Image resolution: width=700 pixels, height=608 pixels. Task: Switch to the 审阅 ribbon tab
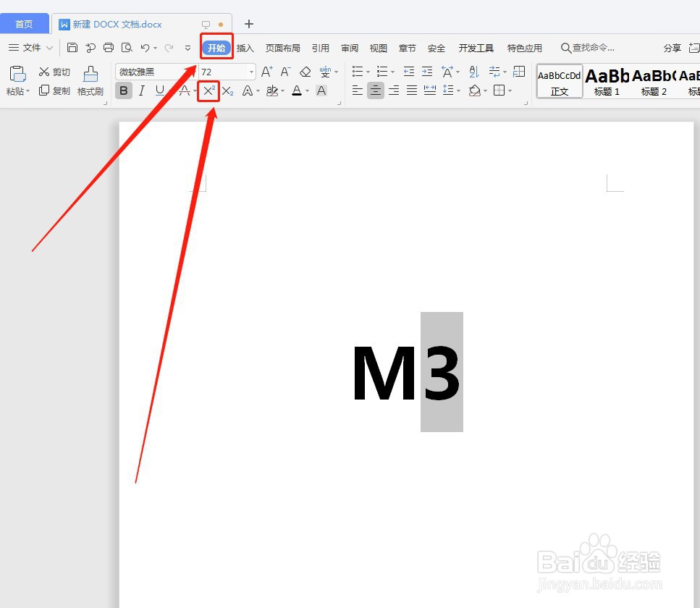tap(350, 48)
